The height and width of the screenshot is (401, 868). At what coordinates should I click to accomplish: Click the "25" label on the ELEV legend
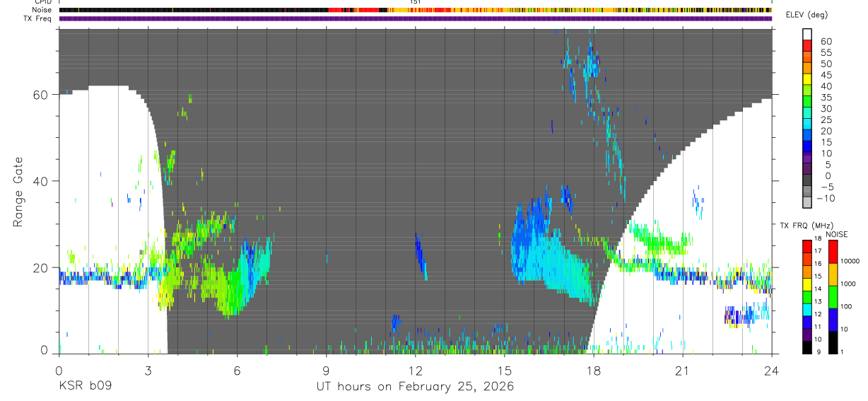click(826, 120)
